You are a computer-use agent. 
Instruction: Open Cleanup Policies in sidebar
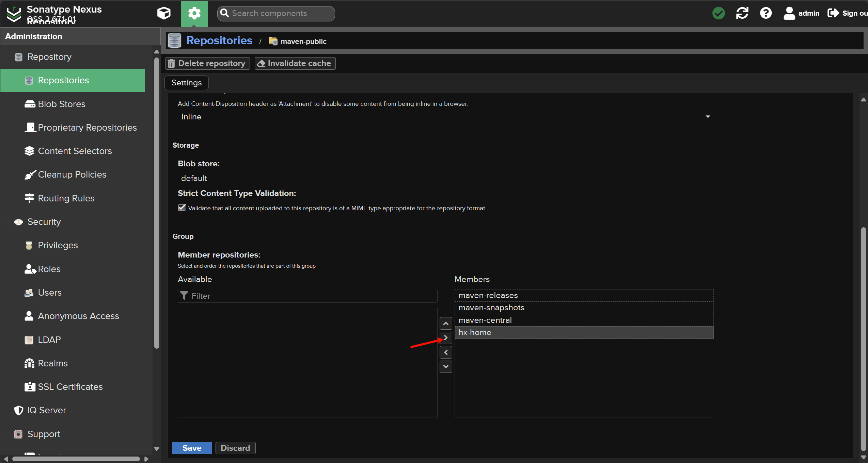coord(72,175)
